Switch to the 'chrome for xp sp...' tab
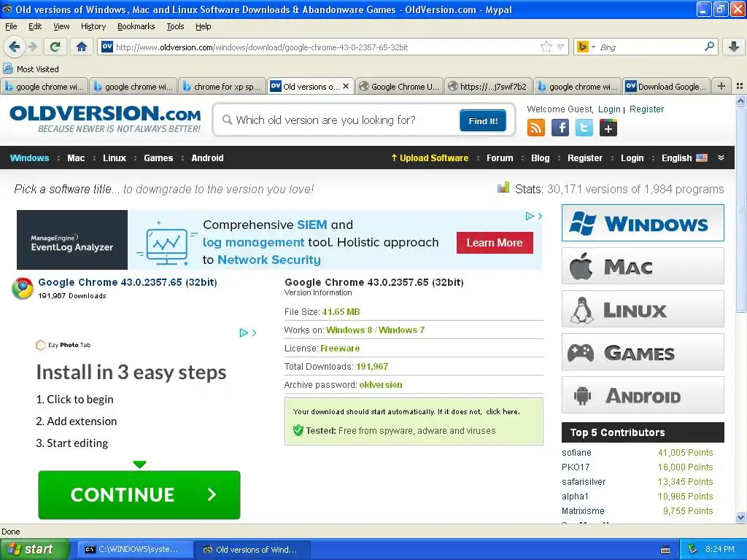 coord(222,86)
